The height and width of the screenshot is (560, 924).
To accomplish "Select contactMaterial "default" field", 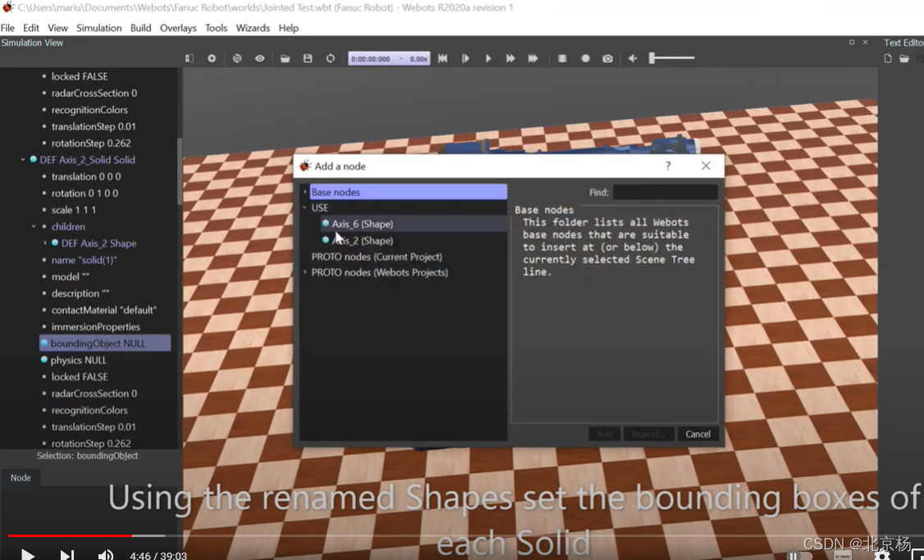I will point(103,310).
